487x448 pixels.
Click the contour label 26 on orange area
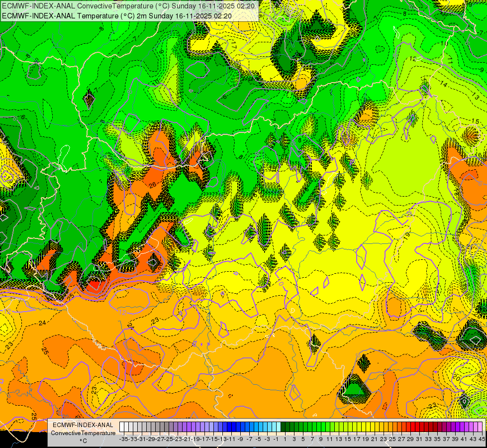[x=153, y=185]
